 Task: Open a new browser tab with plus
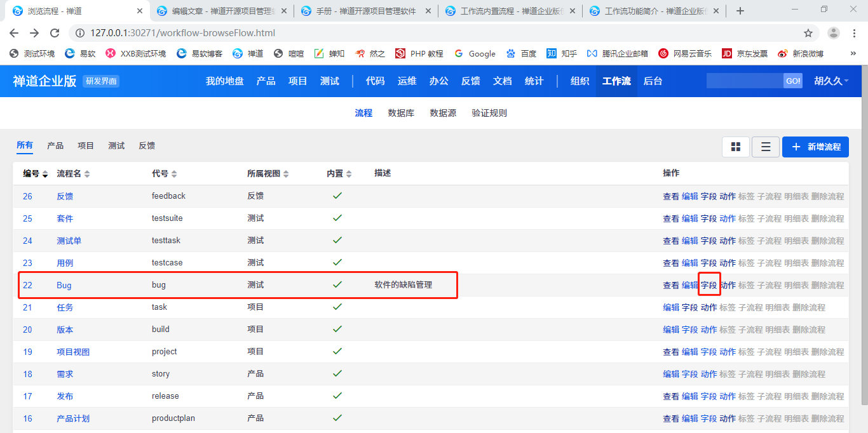point(740,11)
